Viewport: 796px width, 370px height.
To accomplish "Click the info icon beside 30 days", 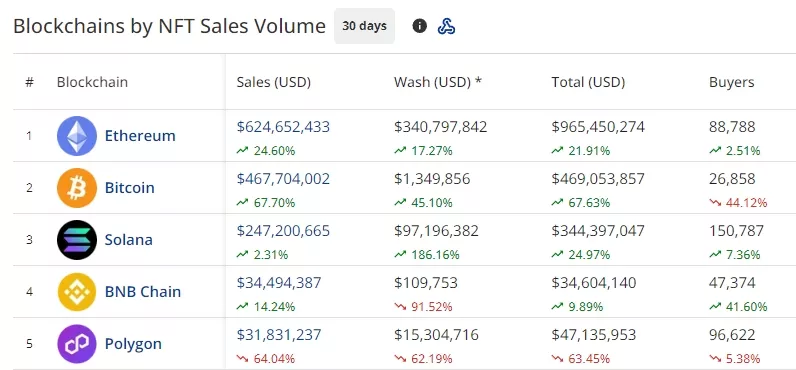I will tap(419, 26).
